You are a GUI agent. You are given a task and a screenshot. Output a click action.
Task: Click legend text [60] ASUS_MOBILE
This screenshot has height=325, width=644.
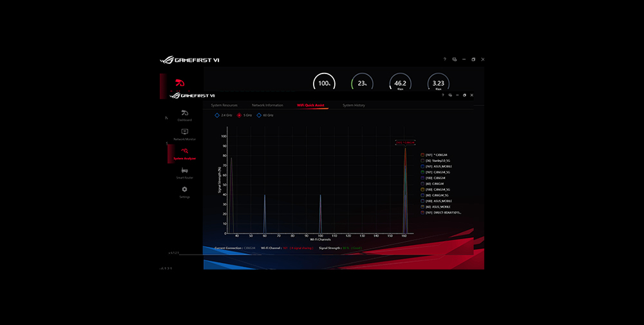pyautogui.click(x=438, y=206)
